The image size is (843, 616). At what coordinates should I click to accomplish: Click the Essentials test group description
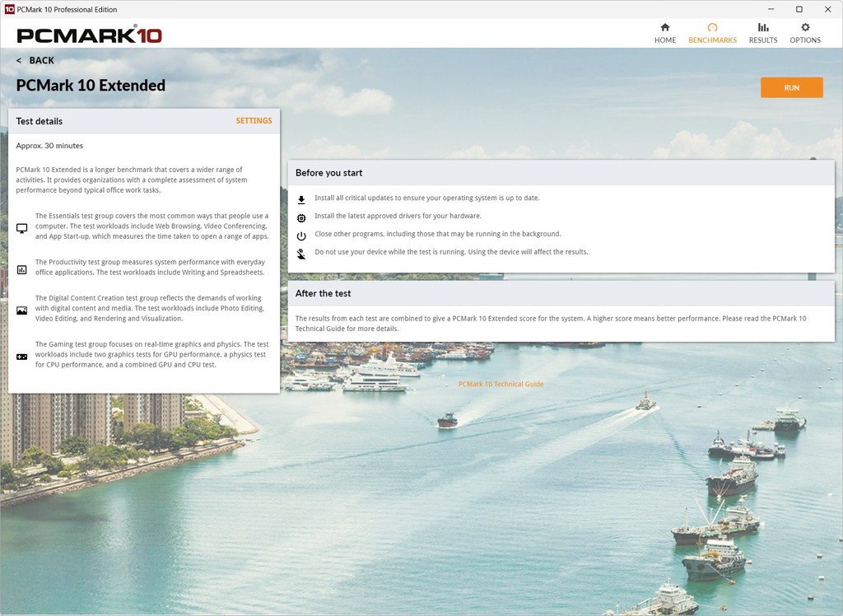(x=151, y=226)
